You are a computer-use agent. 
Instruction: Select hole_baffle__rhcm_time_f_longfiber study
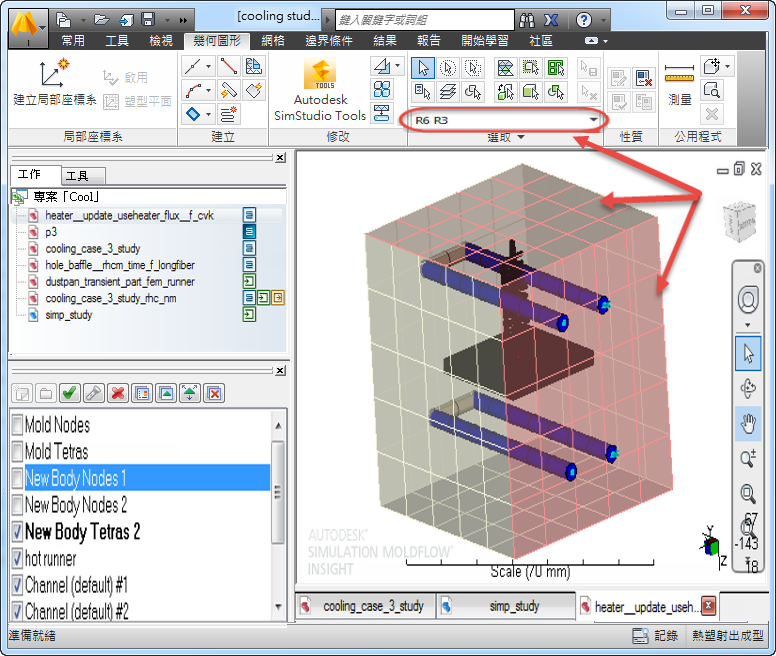coord(120,265)
